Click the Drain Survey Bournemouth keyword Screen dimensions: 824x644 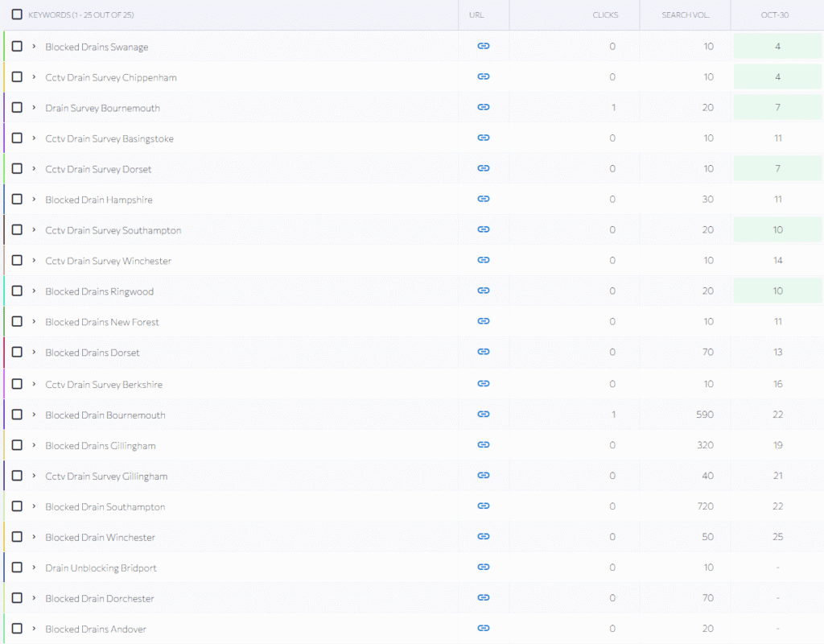point(102,108)
